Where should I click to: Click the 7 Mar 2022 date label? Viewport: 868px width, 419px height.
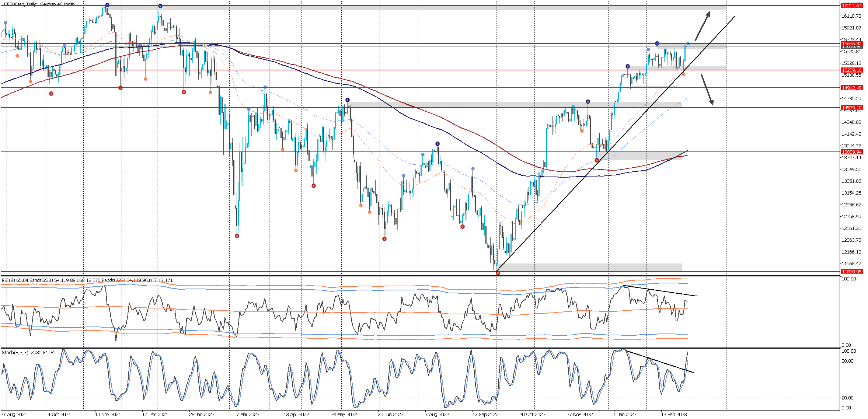point(248,414)
